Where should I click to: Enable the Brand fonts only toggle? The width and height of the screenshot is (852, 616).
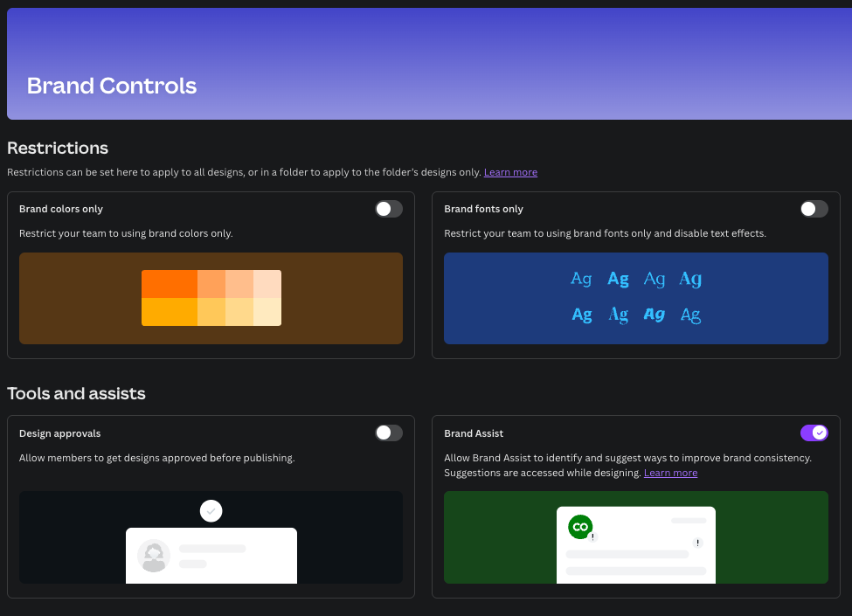pyautogui.click(x=814, y=209)
